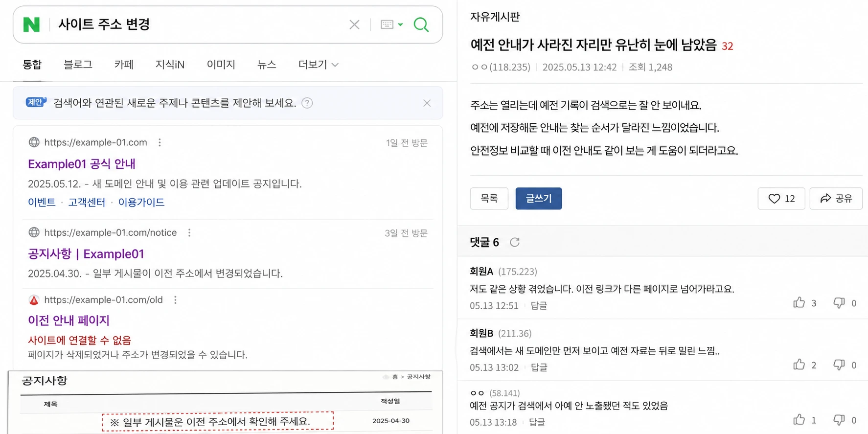868x434 pixels.
Task: Open the 공지사항 | Example01 result
Action: click(86, 254)
